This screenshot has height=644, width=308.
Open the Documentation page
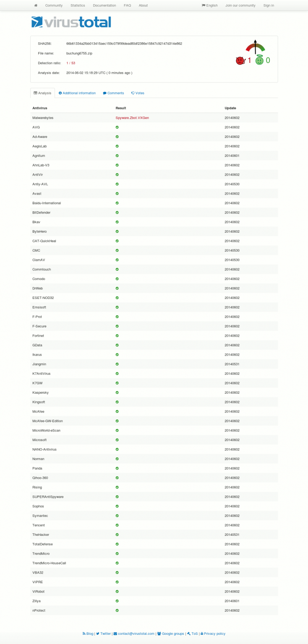(104, 5)
